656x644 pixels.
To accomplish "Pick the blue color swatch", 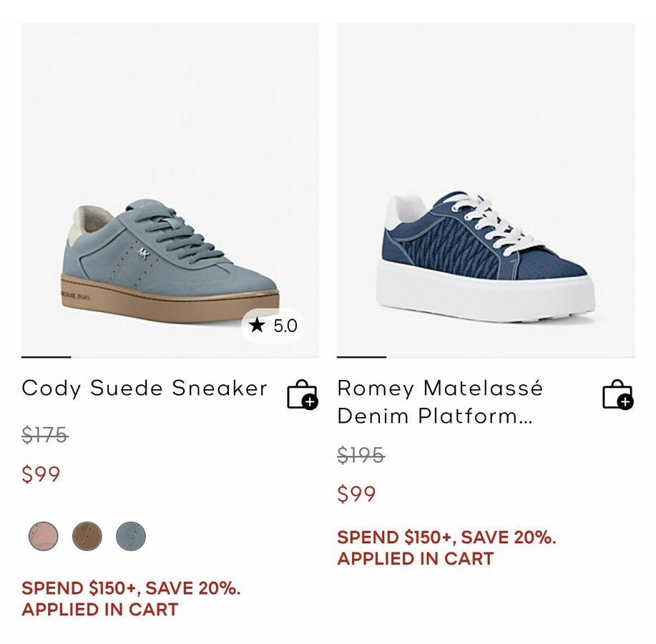I will [131, 536].
